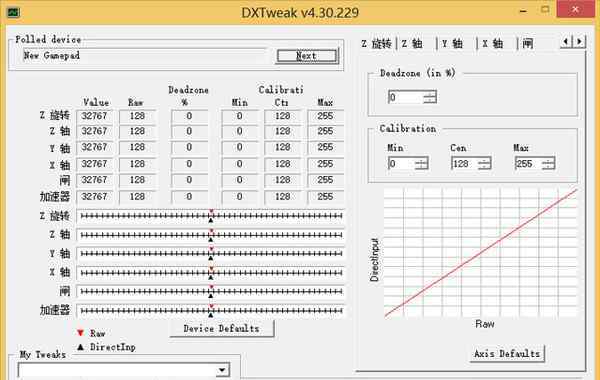Click the DXTweak app icon in title bar
This screenshot has height=380, width=600.
pyautogui.click(x=13, y=13)
